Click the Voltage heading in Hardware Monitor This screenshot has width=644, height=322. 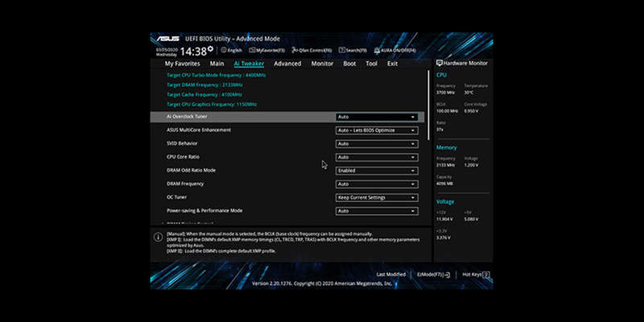tap(445, 202)
